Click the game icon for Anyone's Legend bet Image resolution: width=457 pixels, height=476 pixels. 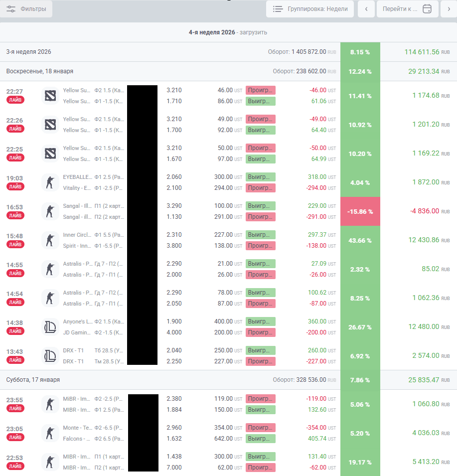point(50,326)
